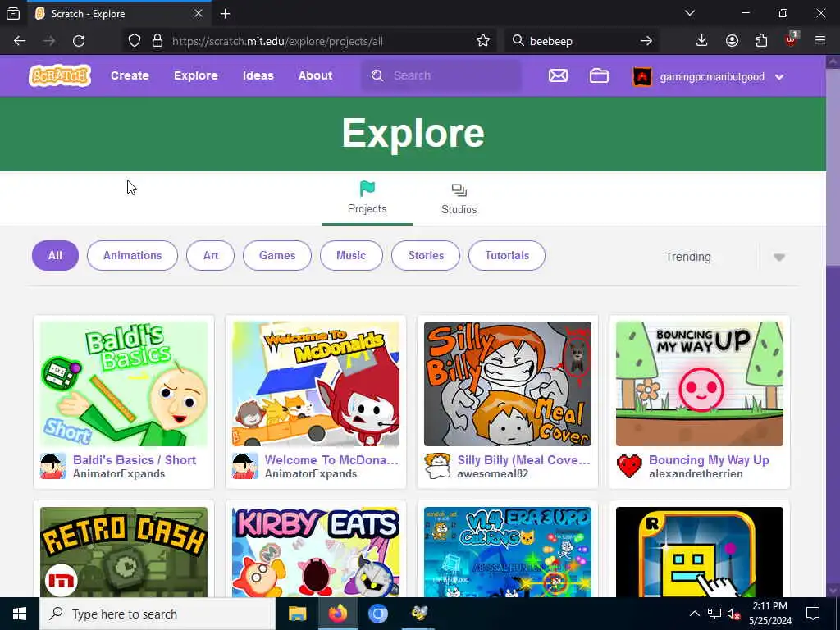Filter by Animations
840x630 pixels.
[132, 256]
